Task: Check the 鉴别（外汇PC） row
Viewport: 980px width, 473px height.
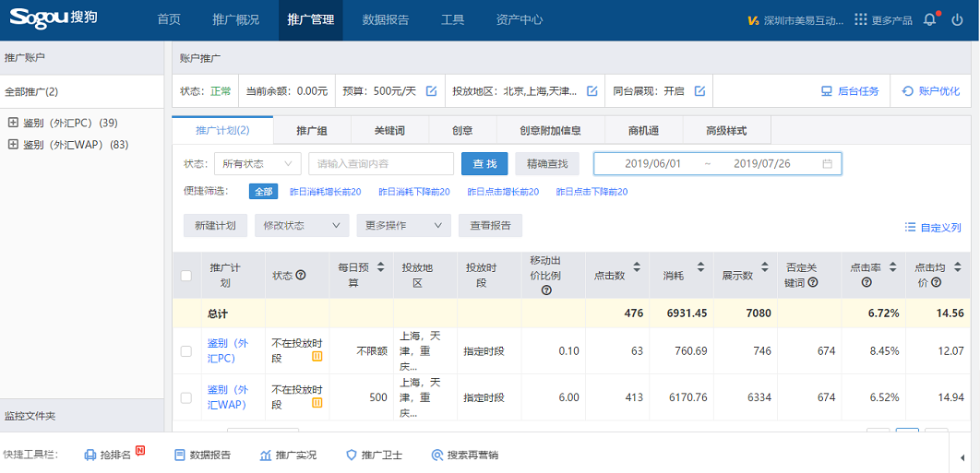Action: coord(186,351)
